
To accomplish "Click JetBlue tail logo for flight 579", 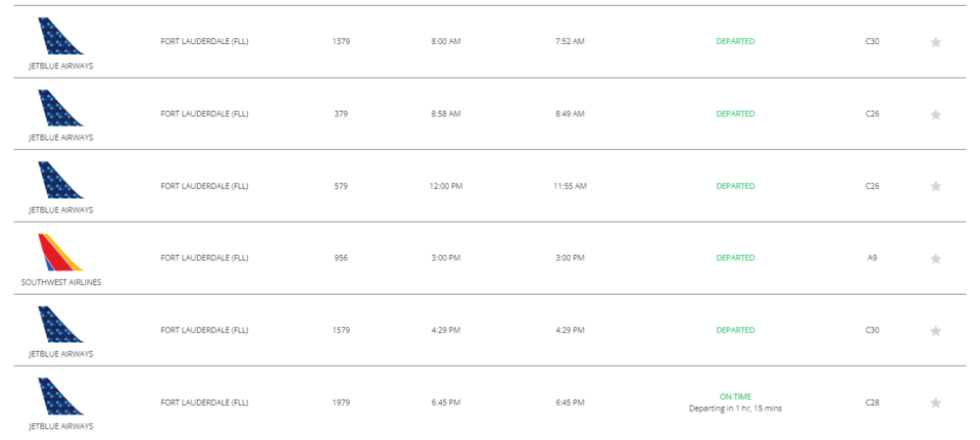I will click(61, 180).
